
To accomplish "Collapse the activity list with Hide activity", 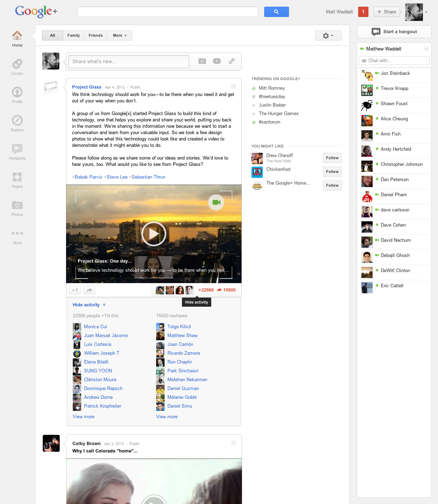I will [x=87, y=305].
